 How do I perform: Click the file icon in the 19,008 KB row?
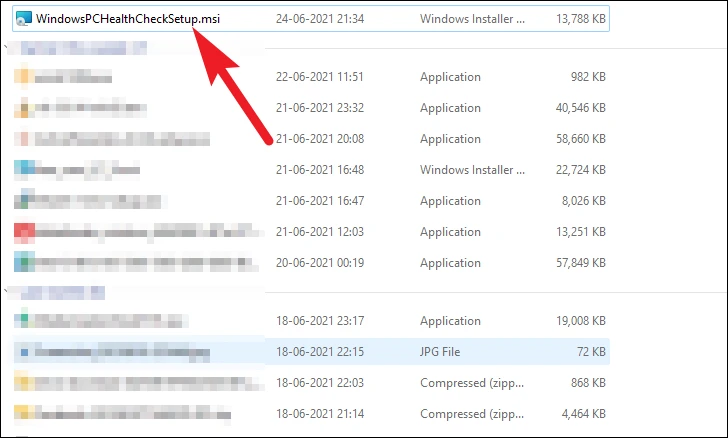(x=24, y=320)
